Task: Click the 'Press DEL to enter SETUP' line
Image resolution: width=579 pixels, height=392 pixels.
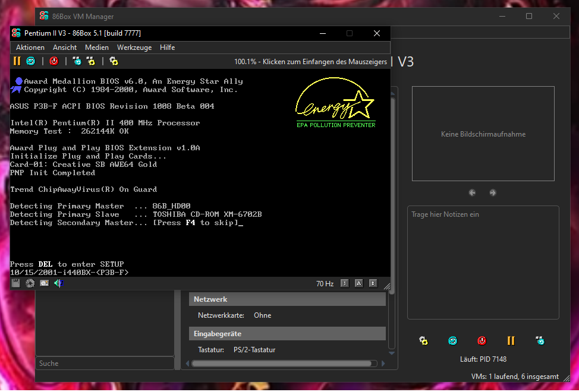Action: [x=67, y=264]
